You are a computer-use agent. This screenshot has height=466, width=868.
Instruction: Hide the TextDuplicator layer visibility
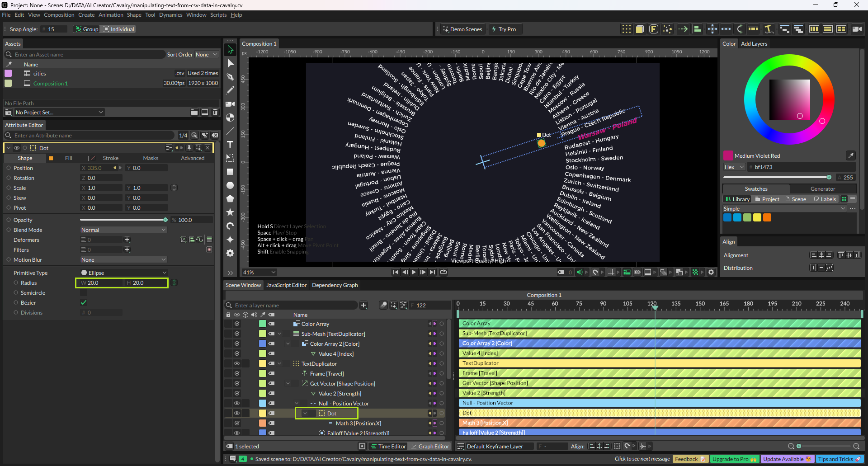coord(236,363)
